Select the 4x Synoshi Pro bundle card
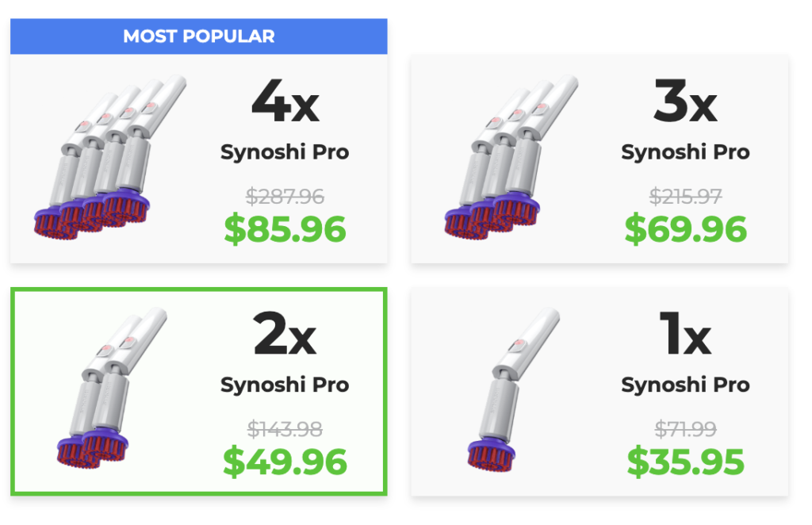812x525 pixels. (198, 159)
